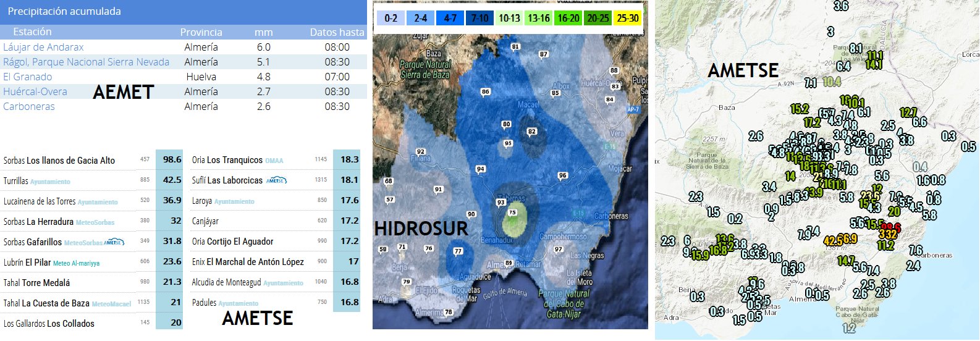Select the Lucainena de las Torres row

pyautogui.click(x=93, y=201)
